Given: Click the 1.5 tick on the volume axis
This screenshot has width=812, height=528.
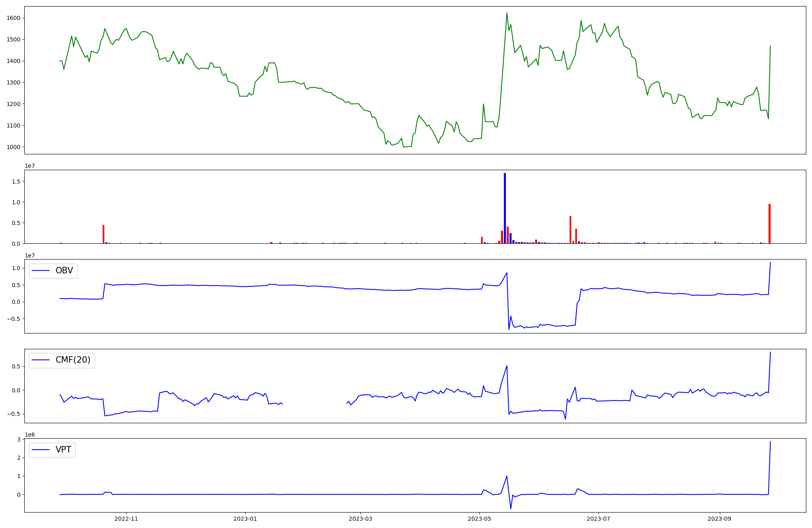Looking at the screenshot, I should [x=16, y=182].
